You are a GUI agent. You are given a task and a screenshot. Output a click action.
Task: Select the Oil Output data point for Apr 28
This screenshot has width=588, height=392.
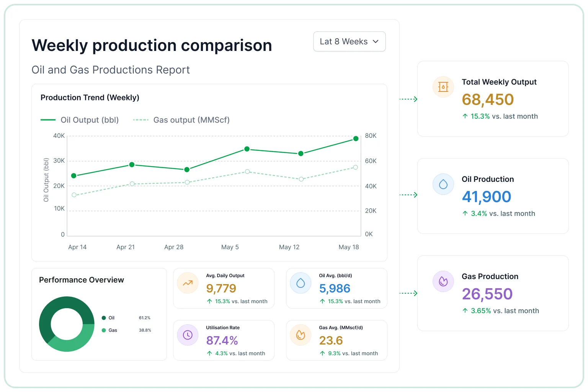click(x=187, y=170)
